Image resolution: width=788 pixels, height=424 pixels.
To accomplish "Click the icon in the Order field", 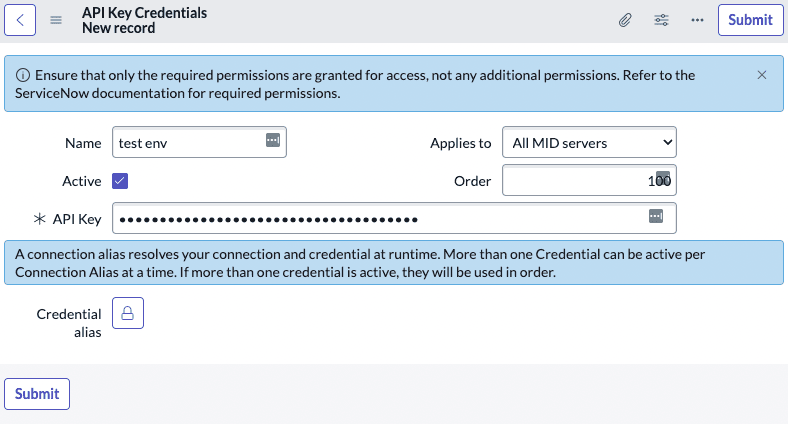I will (663, 178).
